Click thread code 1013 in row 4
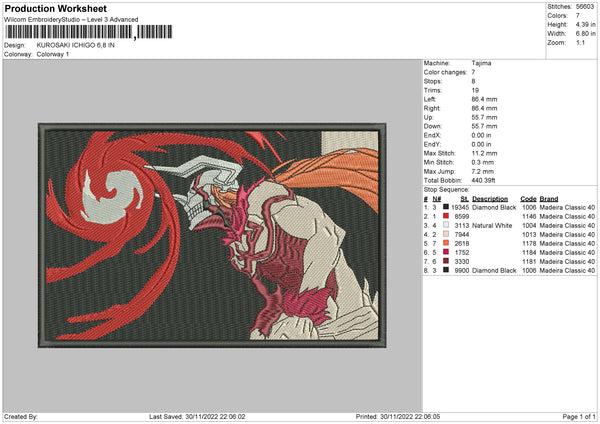 pyautogui.click(x=529, y=235)
